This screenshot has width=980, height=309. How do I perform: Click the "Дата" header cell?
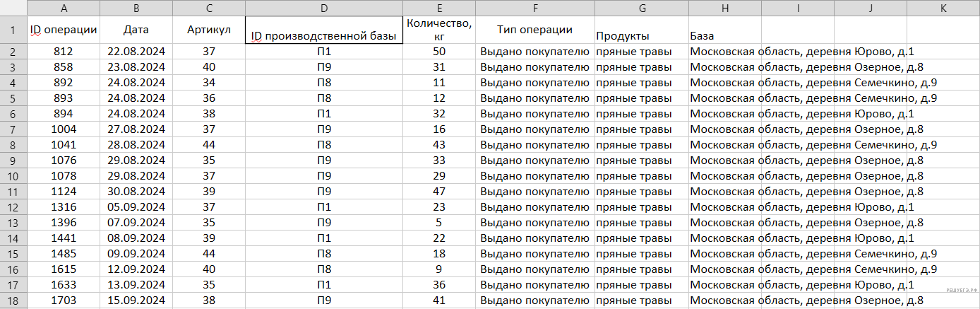click(136, 30)
